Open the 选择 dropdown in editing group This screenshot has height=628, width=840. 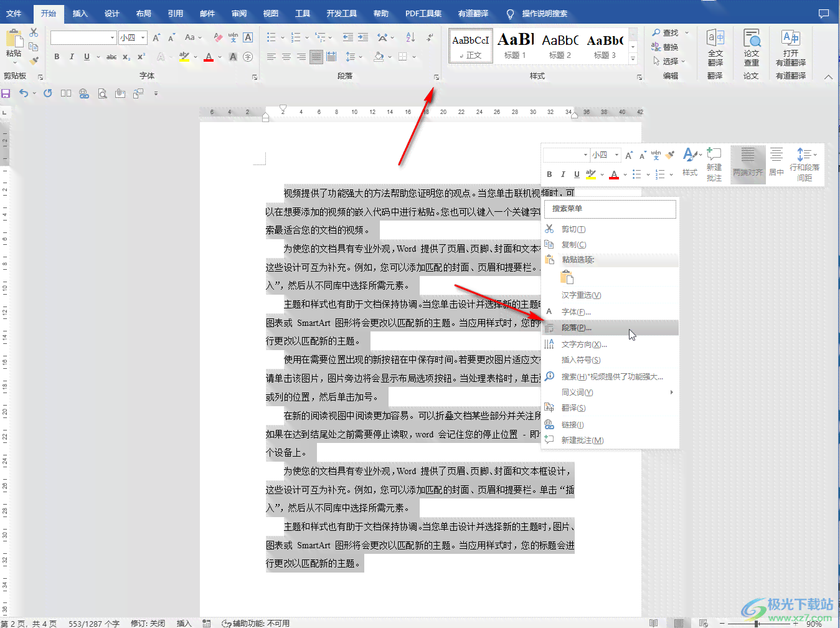[x=668, y=61]
